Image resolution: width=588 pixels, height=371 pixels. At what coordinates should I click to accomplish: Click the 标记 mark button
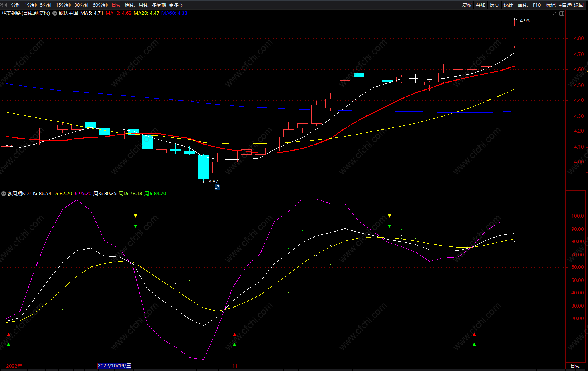coord(551,5)
